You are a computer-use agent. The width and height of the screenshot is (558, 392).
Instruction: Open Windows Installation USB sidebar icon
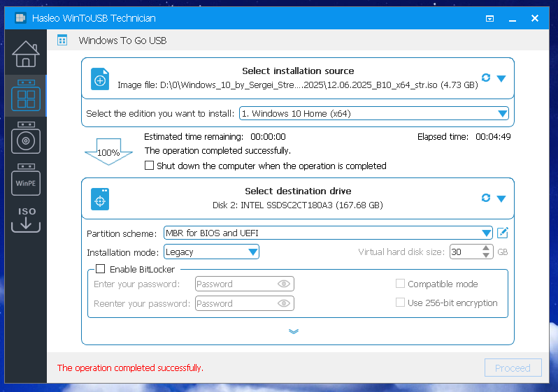click(x=26, y=139)
